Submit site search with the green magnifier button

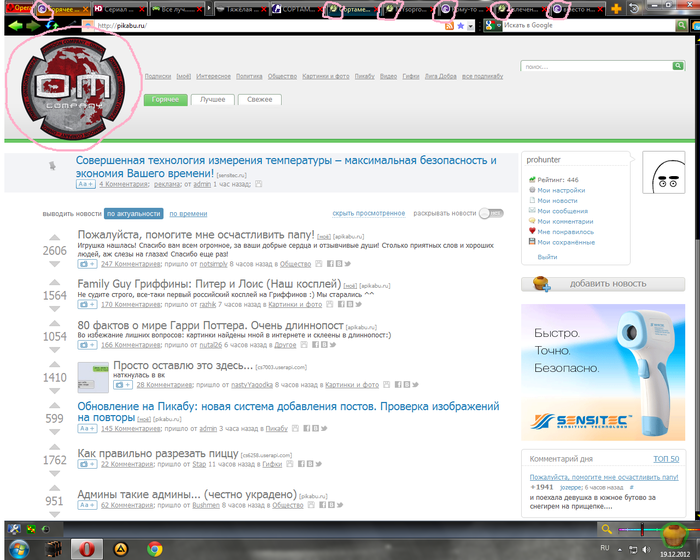[678, 66]
